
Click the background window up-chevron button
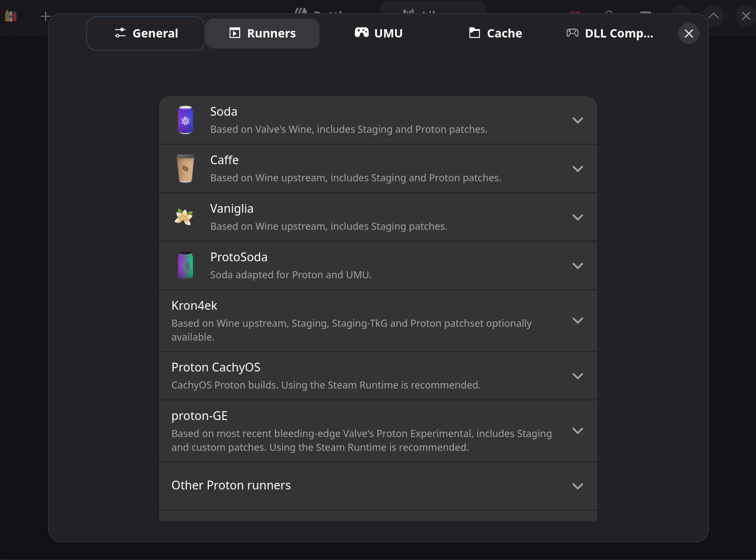(714, 16)
